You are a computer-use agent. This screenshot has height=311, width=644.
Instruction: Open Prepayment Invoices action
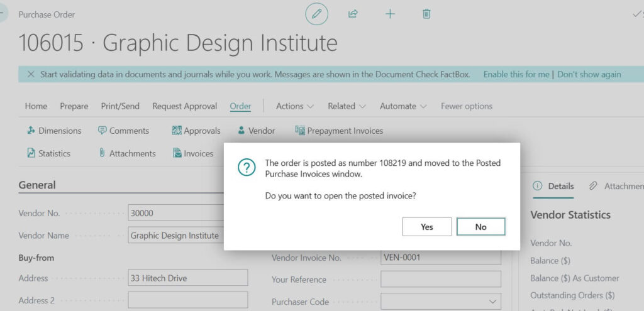[x=339, y=131]
